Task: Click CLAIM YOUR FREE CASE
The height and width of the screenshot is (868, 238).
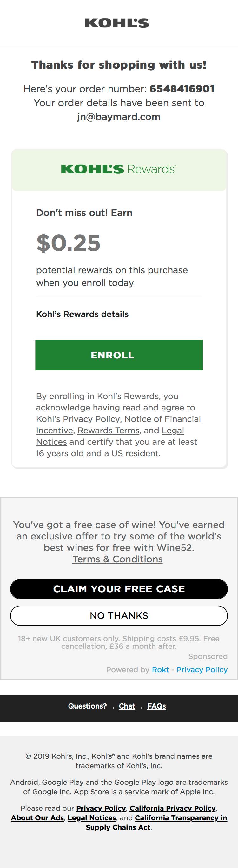Action: [x=119, y=589]
